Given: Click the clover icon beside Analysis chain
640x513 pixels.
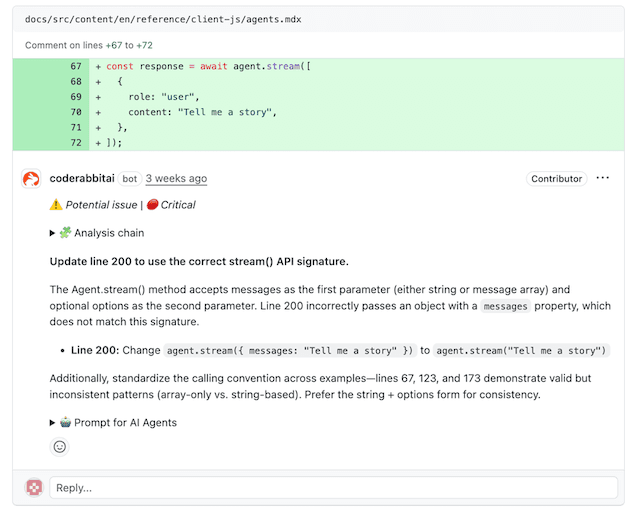Looking at the screenshot, I should click(65, 233).
